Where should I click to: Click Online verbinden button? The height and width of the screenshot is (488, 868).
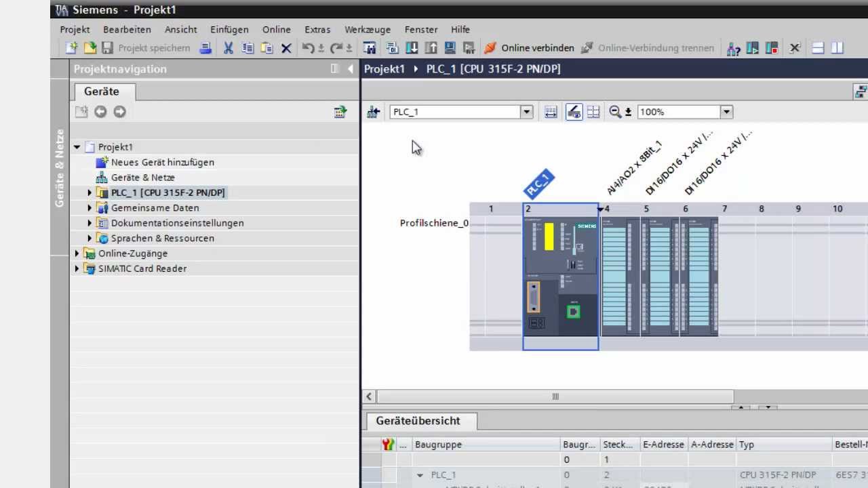[x=529, y=48]
